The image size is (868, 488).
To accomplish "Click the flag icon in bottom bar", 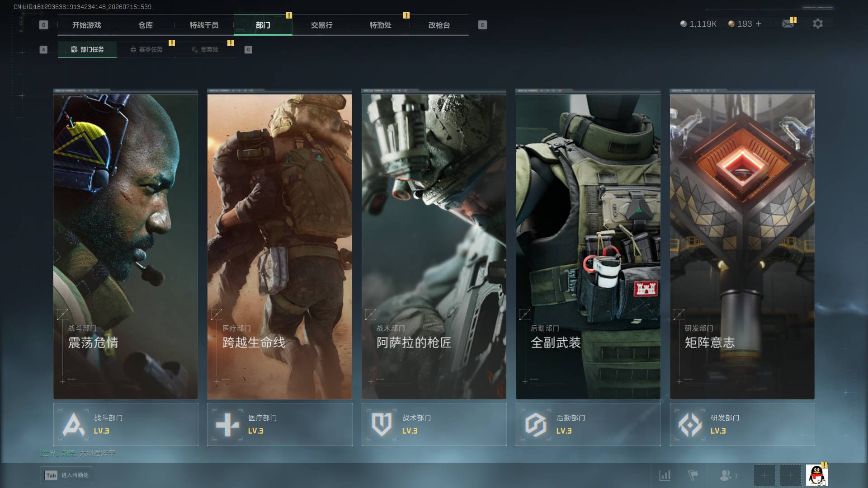I will click(x=693, y=475).
